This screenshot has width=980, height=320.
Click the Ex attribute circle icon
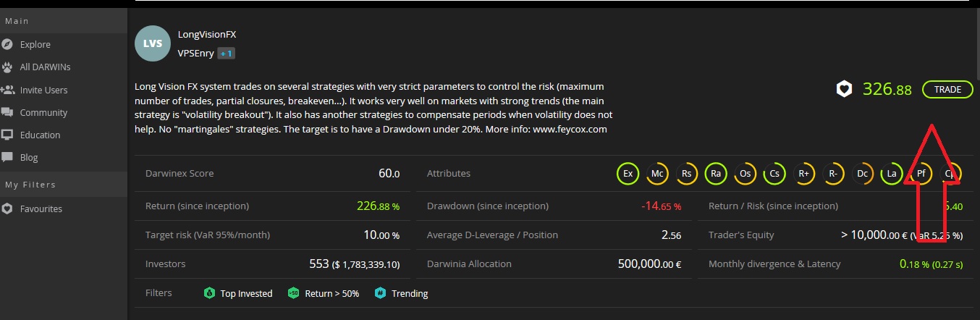click(628, 174)
